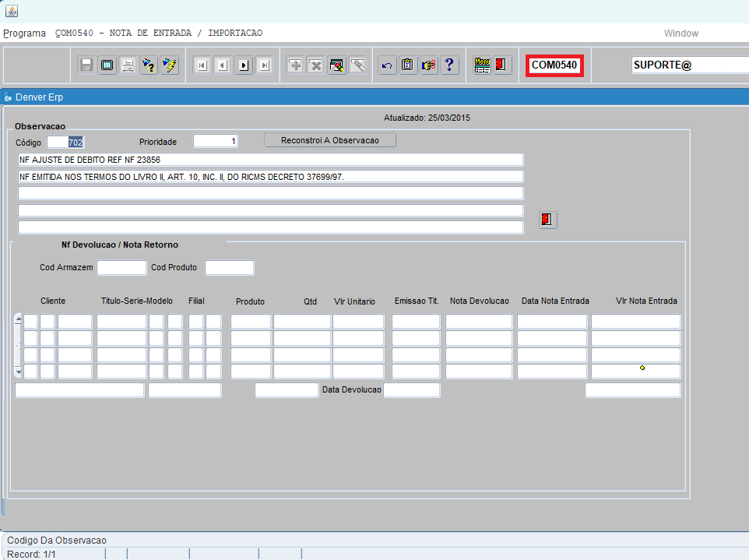Go to the first record
Viewport: 749px width, 560px height.
pos(202,65)
